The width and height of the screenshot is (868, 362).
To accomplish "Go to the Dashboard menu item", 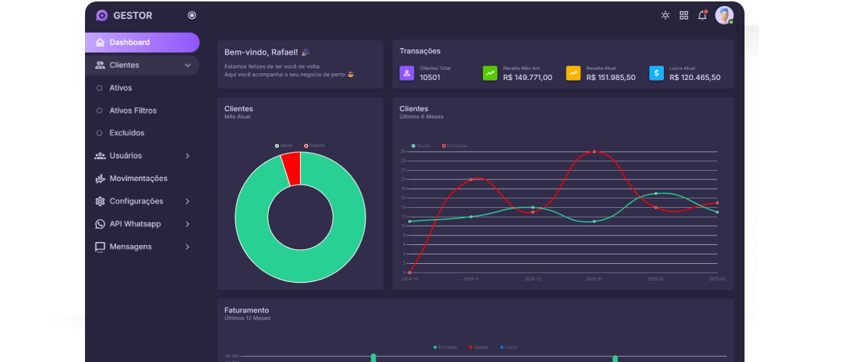I will pyautogui.click(x=142, y=43).
